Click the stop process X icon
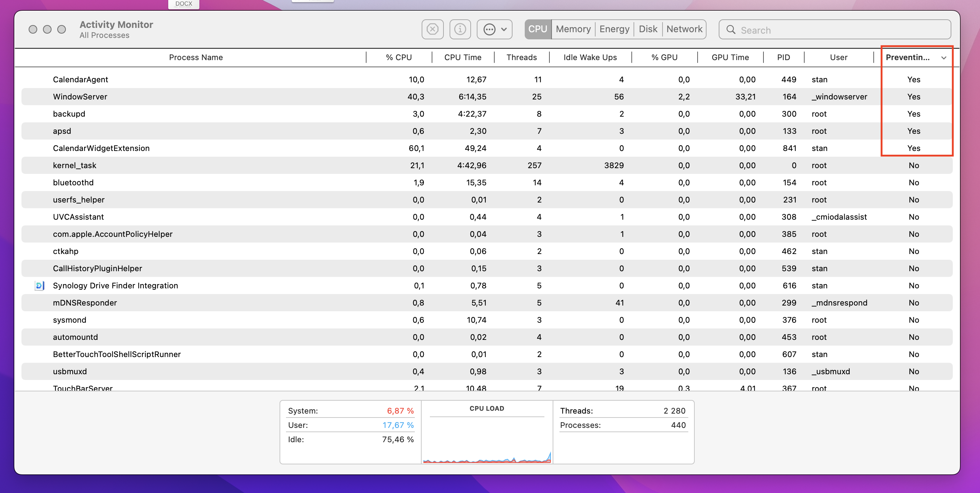 coord(433,29)
